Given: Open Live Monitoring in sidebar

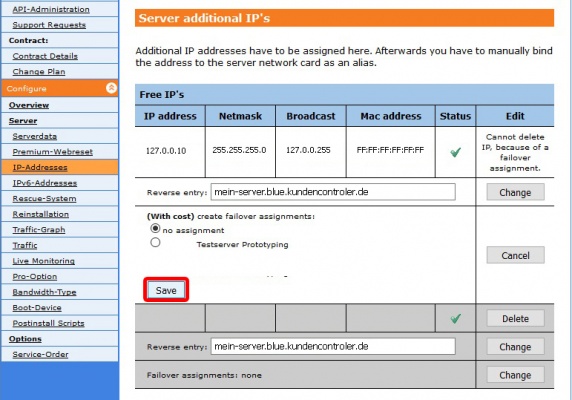Looking at the screenshot, I should point(43,261).
